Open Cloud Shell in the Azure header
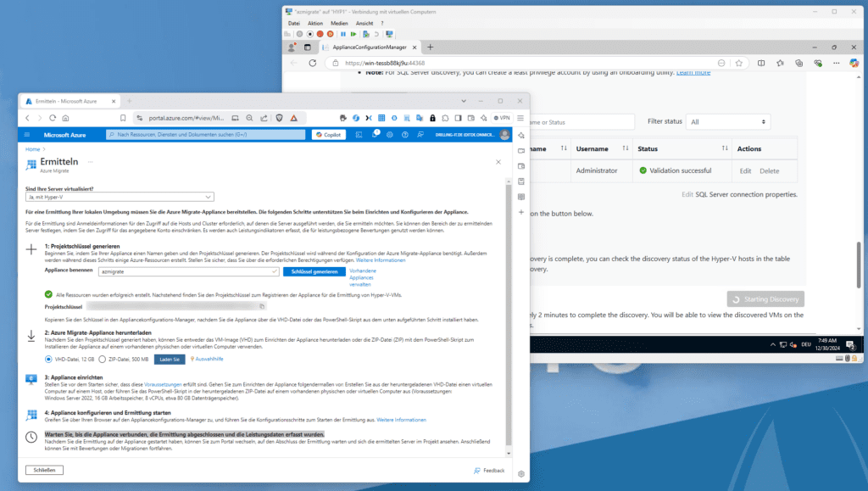 pyautogui.click(x=359, y=135)
